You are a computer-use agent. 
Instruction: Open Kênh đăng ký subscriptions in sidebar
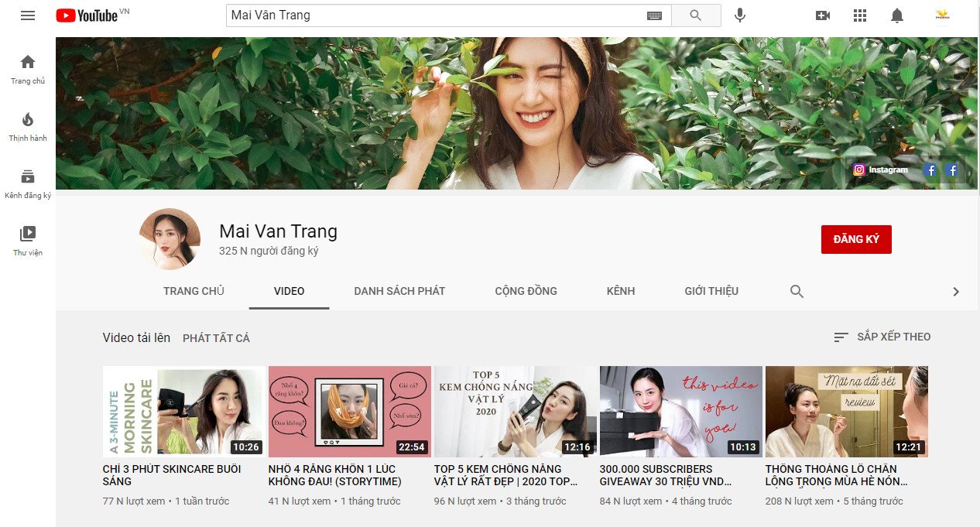click(28, 183)
